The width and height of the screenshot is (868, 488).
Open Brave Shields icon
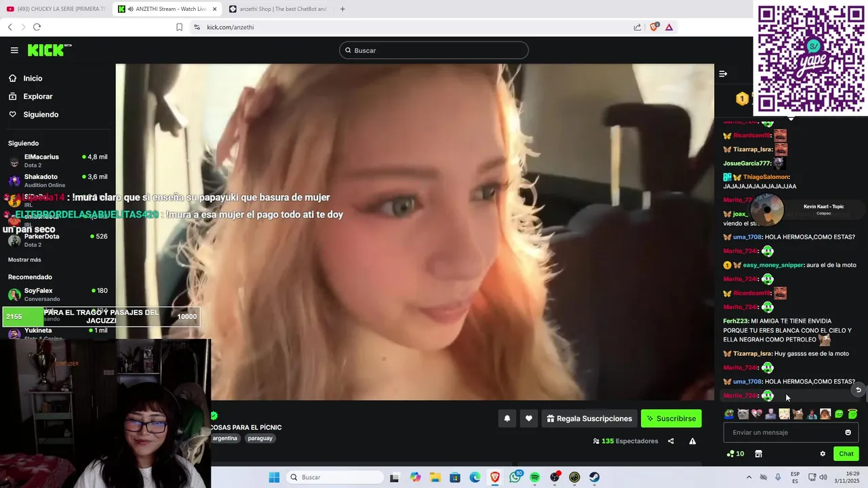pos(654,27)
